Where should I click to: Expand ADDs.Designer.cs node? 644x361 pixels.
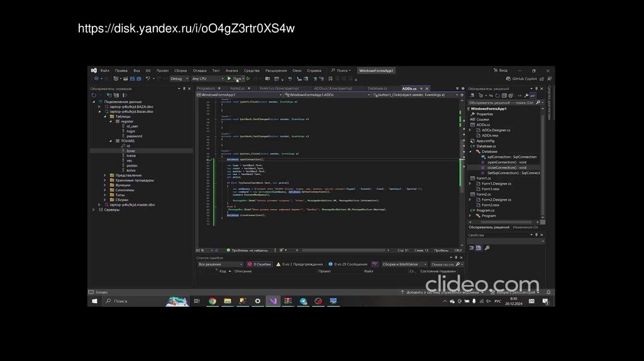tap(470, 130)
